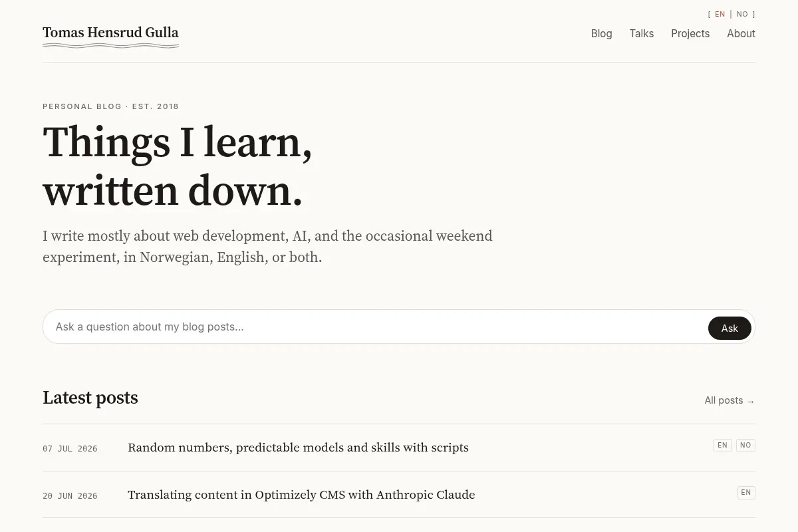798x532 pixels.
Task: Follow the All posts arrow link
Action: [730, 400]
